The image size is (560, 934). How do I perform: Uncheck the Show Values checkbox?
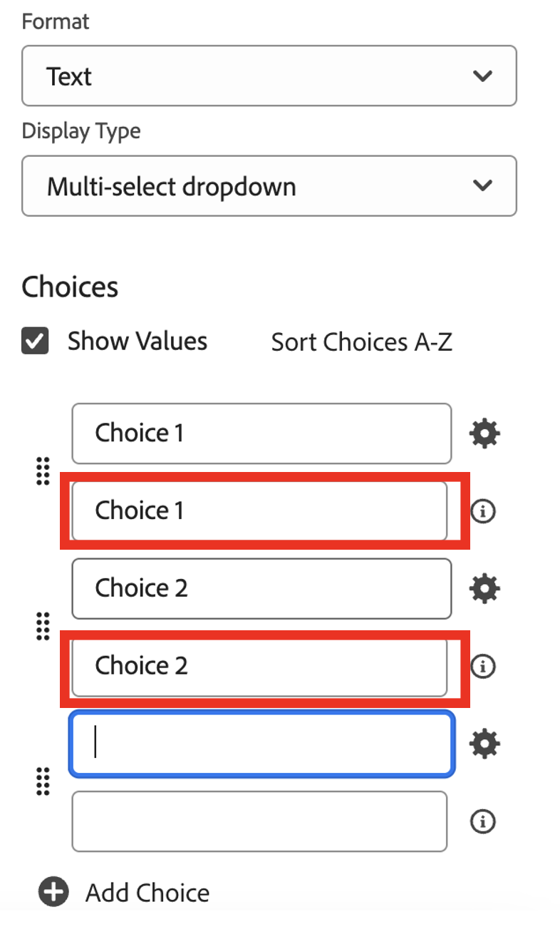point(36,341)
